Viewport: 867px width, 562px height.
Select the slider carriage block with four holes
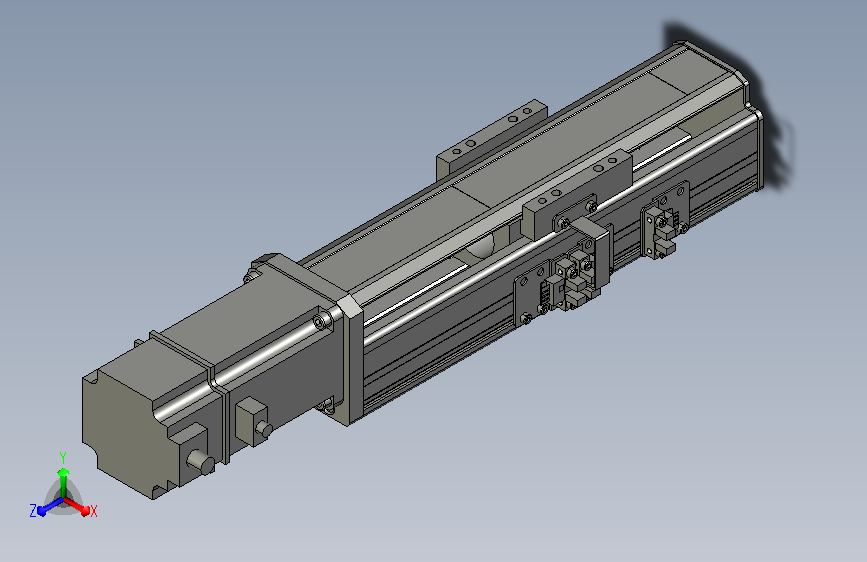tap(577, 196)
